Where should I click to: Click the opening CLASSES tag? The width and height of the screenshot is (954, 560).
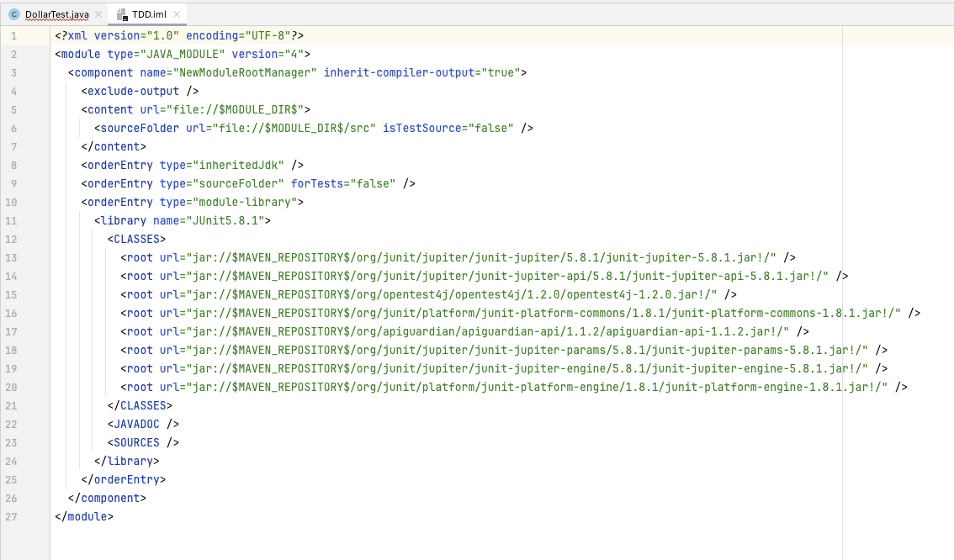137,239
